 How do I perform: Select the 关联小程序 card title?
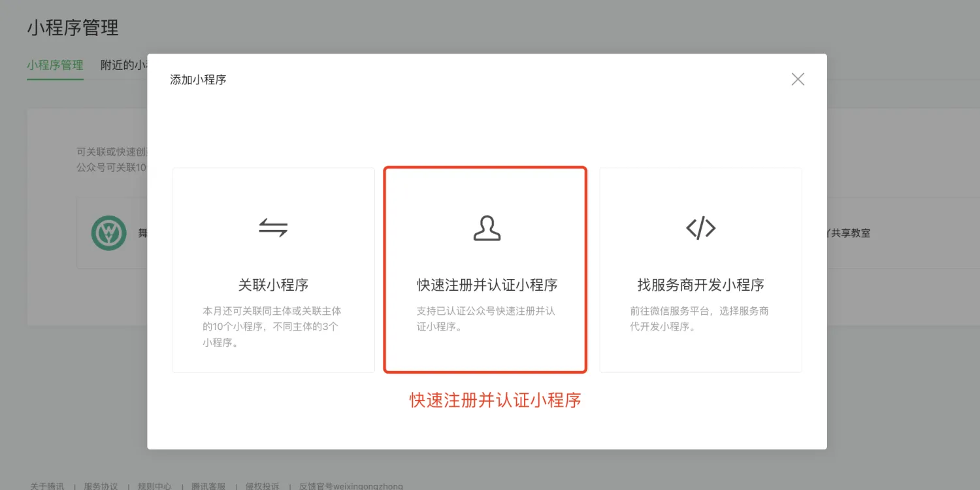pos(273,285)
